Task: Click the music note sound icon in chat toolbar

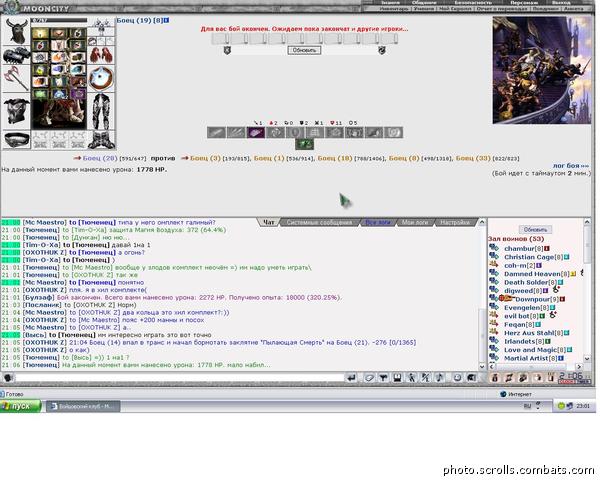Action: (440, 378)
